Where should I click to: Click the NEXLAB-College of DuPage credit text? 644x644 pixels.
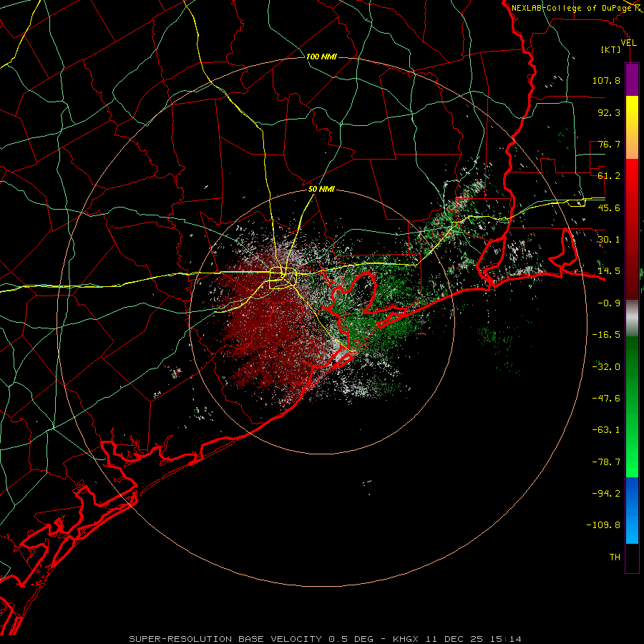572,8
